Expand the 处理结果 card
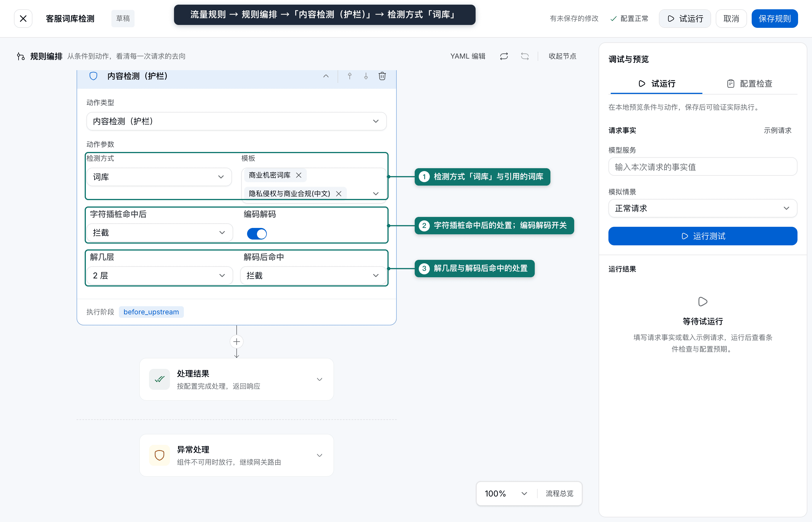 click(x=319, y=379)
